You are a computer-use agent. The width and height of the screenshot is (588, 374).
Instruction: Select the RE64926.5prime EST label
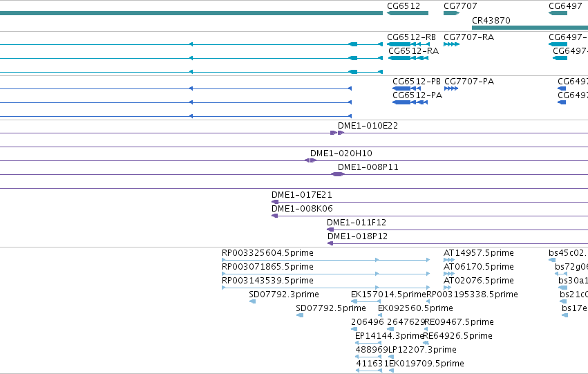pyautogui.click(x=457, y=337)
